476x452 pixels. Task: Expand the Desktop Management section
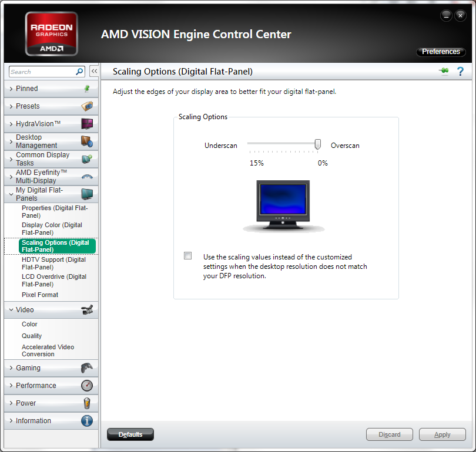tap(51, 141)
